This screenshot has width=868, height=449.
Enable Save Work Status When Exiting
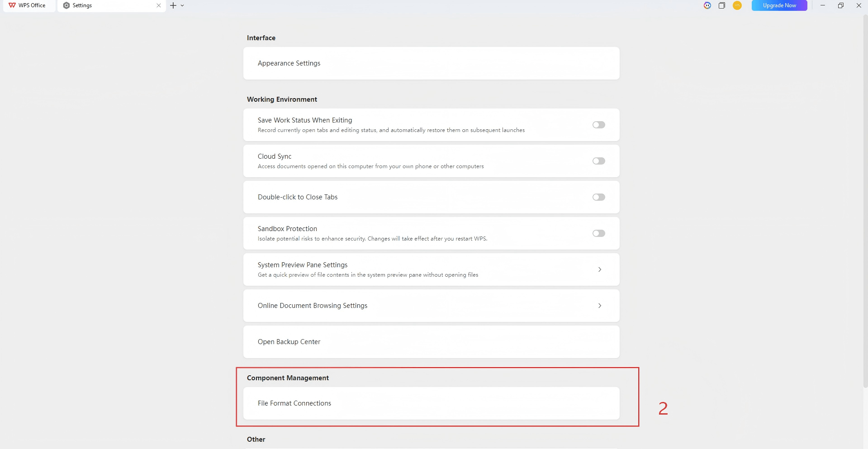(598, 125)
